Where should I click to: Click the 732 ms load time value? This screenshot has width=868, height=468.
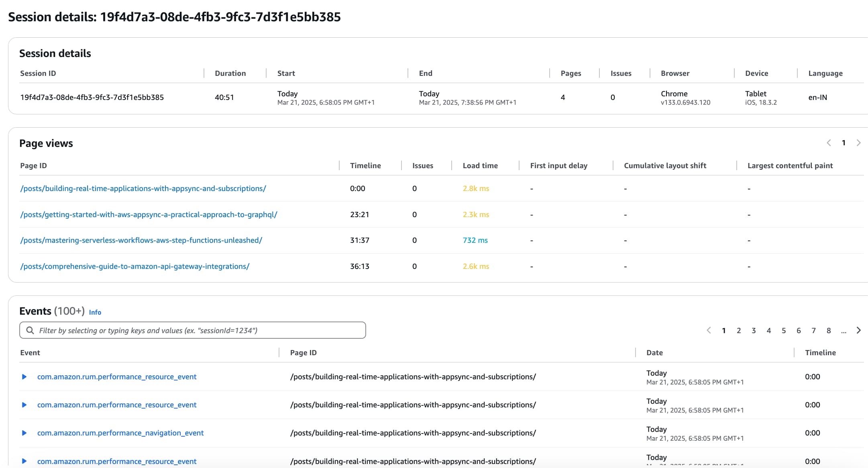(475, 240)
